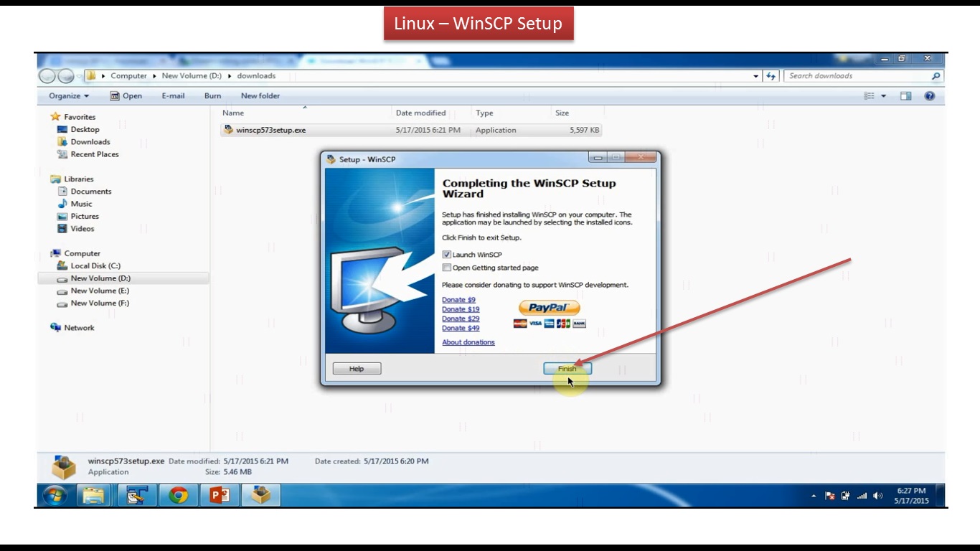Click E-mail in Explorer toolbar
980x551 pixels.
pyautogui.click(x=173, y=95)
